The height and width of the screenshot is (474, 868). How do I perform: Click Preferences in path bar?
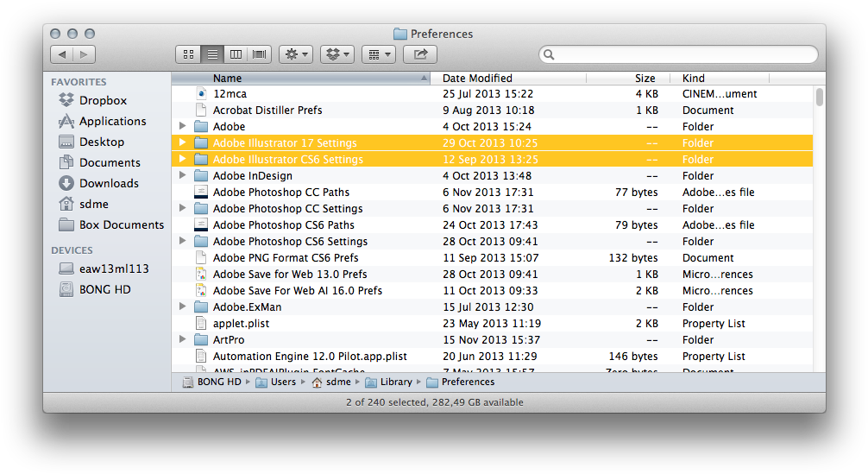coord(461,382)
